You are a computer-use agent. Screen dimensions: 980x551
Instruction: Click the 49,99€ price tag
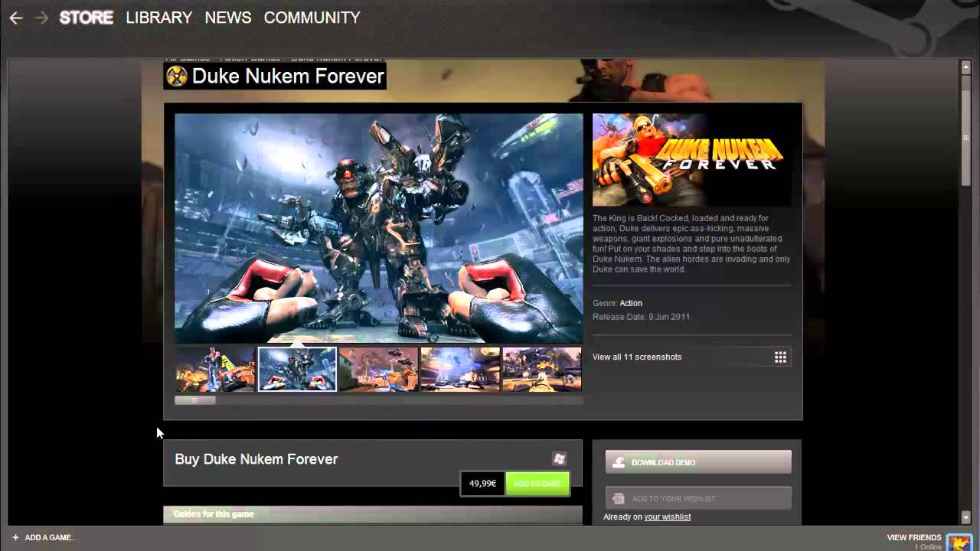point(482,484)
